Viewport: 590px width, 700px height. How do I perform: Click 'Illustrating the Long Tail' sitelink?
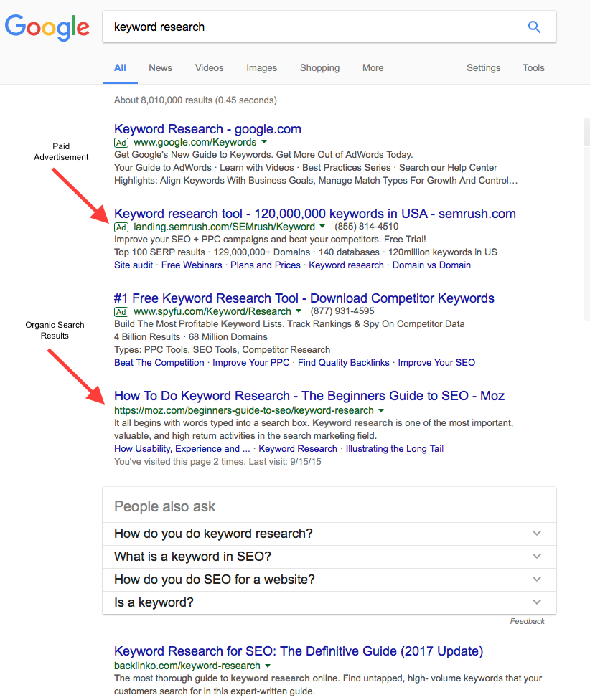point(394,449)
